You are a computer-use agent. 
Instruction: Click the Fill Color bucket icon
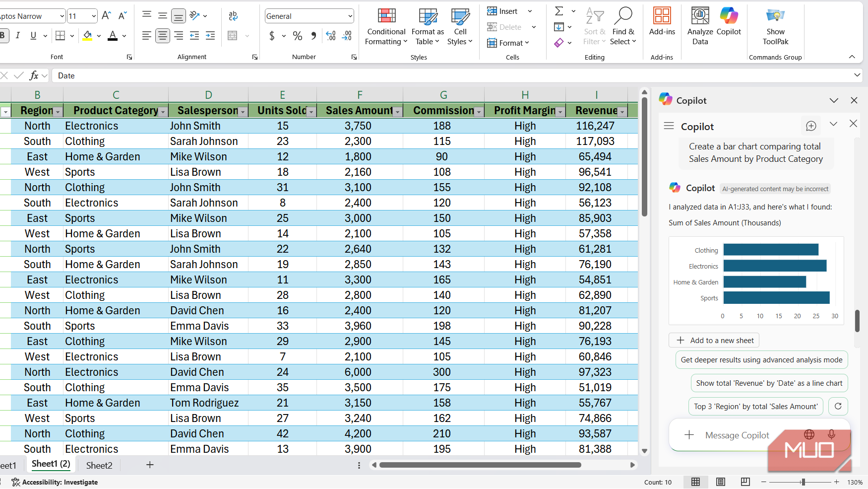coord(87,35)
